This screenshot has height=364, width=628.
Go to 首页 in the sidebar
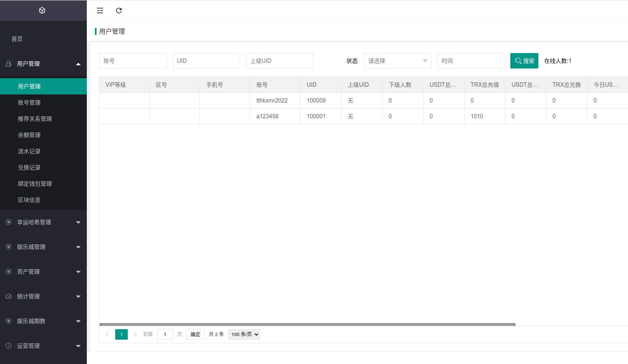[x=17, y=39]
